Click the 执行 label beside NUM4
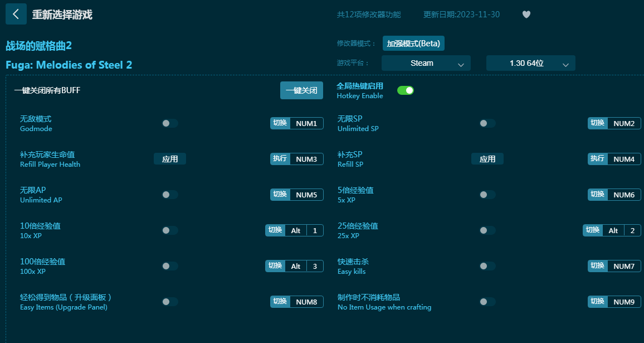Viewport: 644px width, 343px height. (x=598, y=159)
